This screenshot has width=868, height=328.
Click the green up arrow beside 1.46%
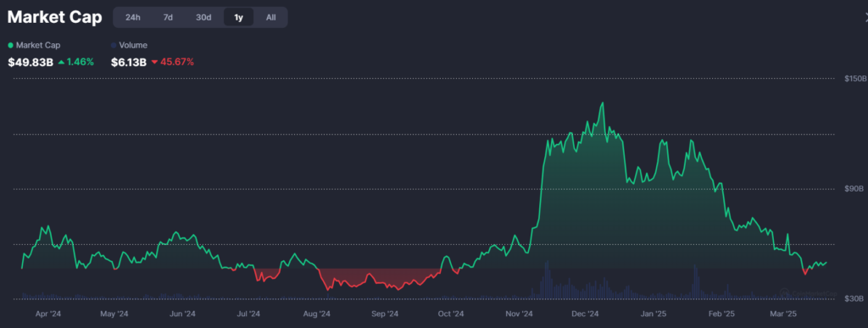point(61,63)
